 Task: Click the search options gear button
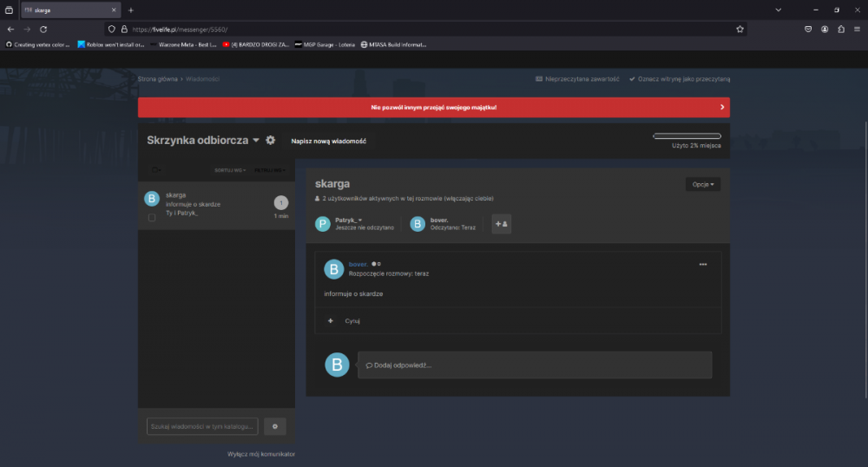pyautogui.click(x=275, y=426)
